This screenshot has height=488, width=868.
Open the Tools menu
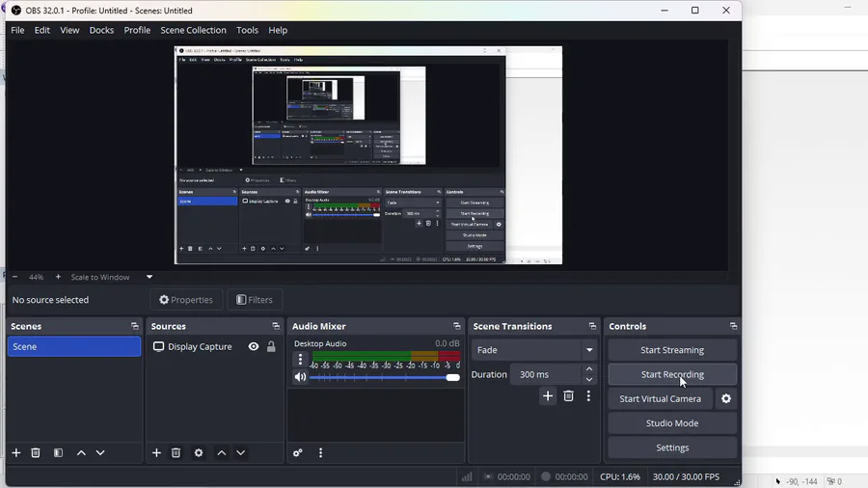pyautogui.click(x=247, y=30)
